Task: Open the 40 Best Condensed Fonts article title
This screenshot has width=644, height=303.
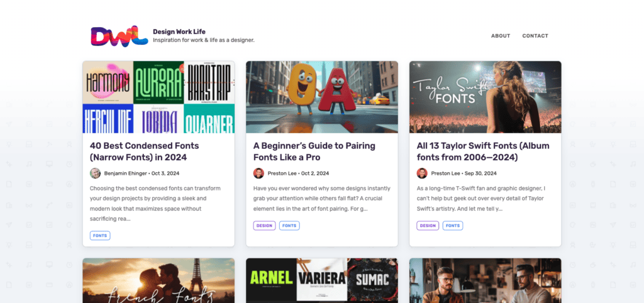Action: [144, 151]
